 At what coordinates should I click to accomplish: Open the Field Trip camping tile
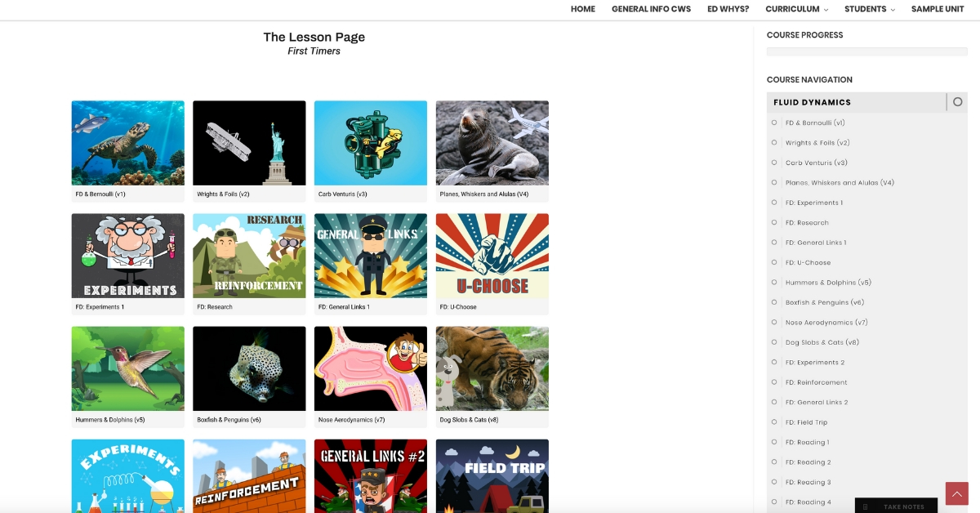(x=492, y=476)
